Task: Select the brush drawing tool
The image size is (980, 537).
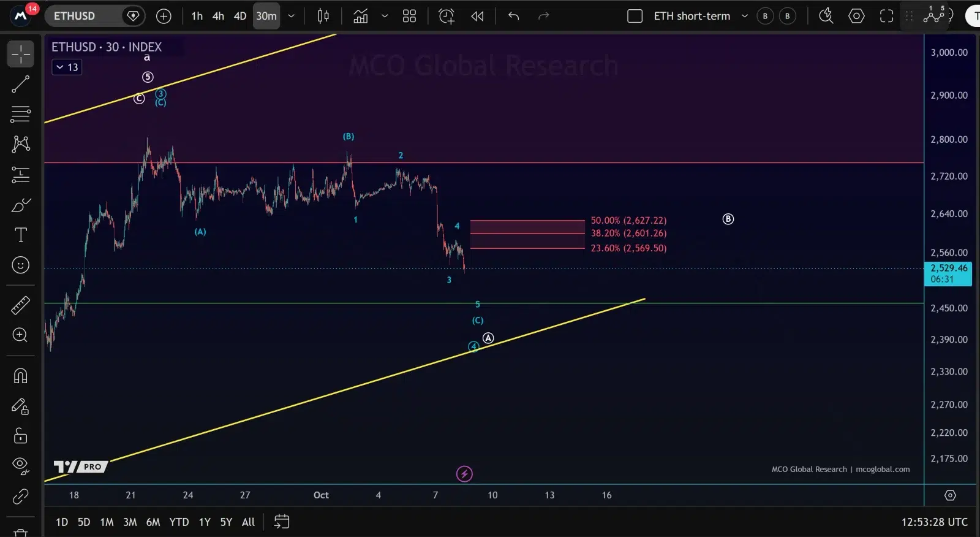Action: point(20,205)
